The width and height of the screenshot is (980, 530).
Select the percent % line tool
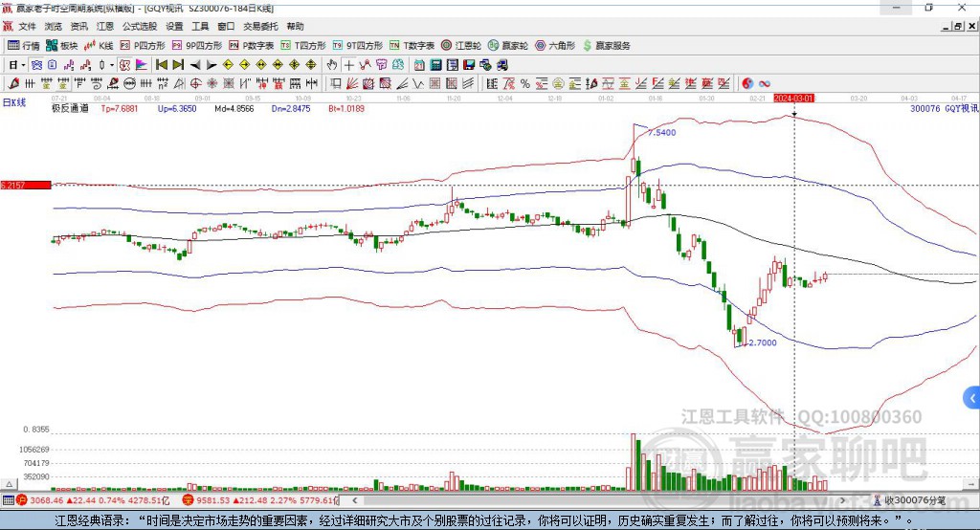[x=525, y=84]
